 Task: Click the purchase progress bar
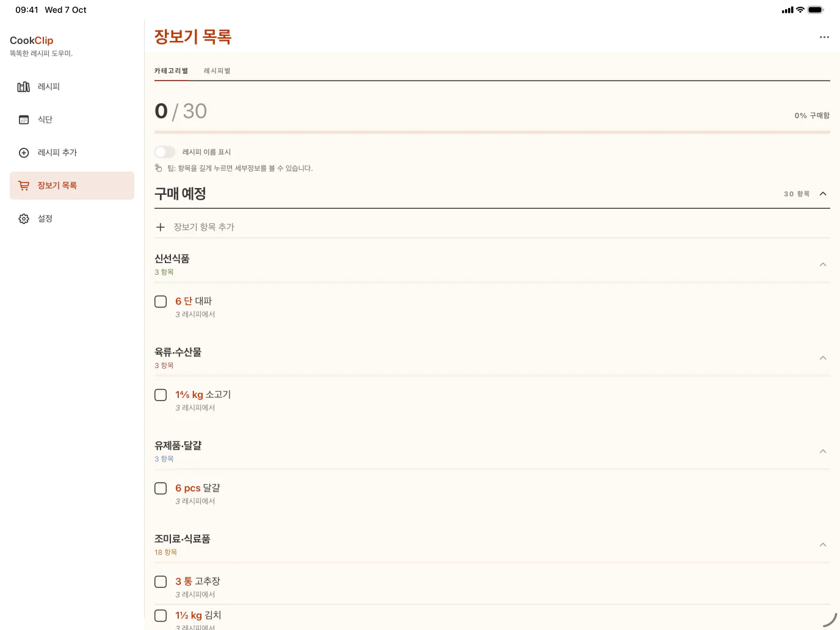[492, 132]
